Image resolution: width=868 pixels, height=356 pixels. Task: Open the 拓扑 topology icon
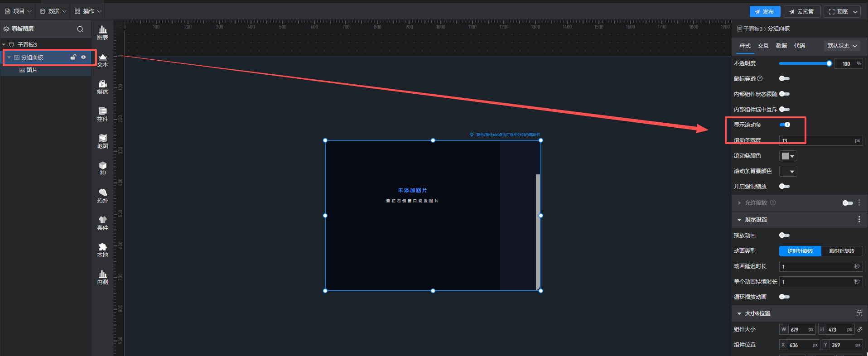[x=103, y=196]
